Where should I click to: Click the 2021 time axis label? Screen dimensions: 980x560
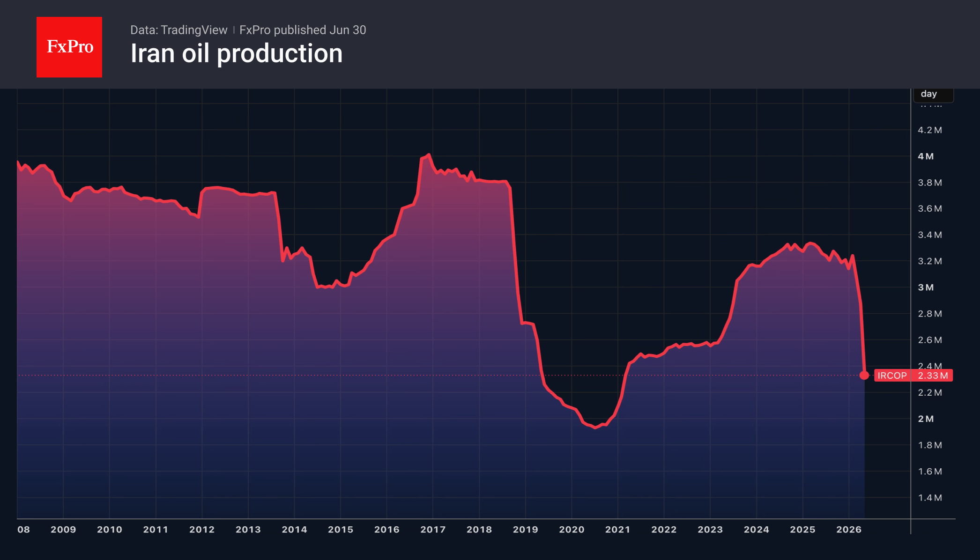coord(618,530)
